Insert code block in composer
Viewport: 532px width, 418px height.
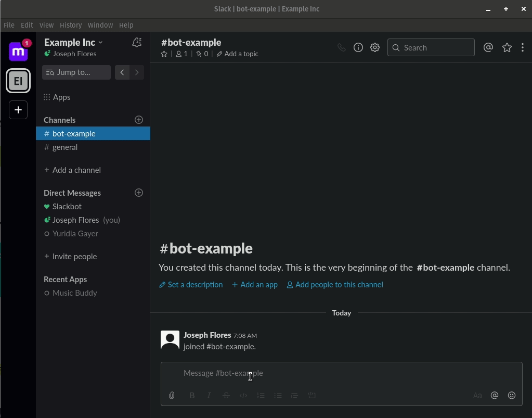(x=312, y=395)
